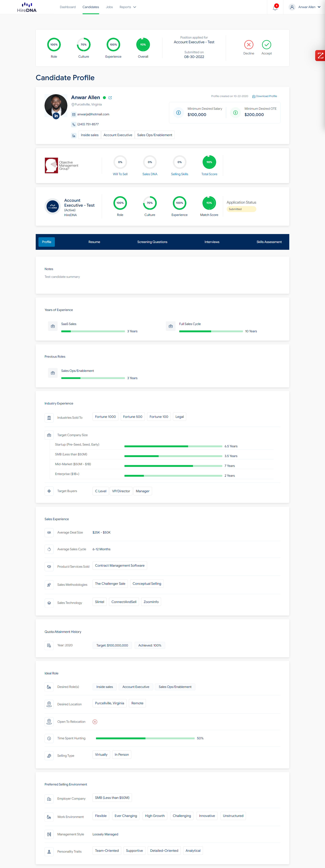The image size is (325, 868).
Task: Click external link icon beside Anwar Allen
Action: [x=110, y=98]
